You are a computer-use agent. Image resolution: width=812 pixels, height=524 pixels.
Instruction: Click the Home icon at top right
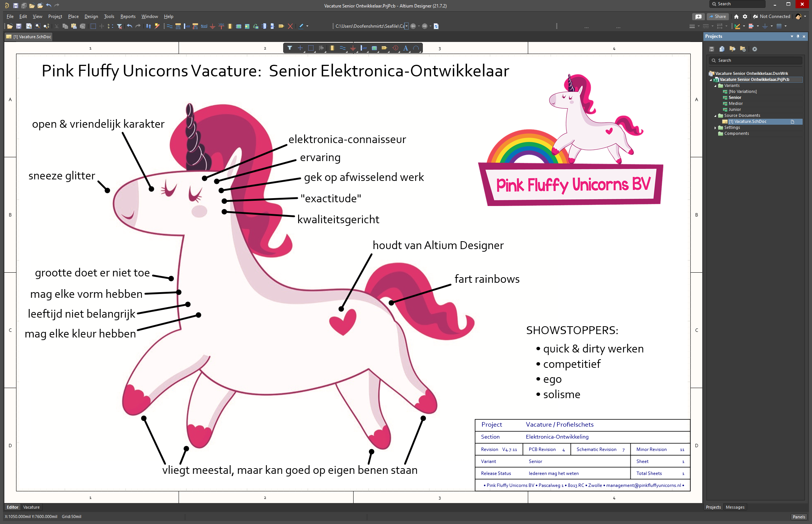(x=736, y=16)
